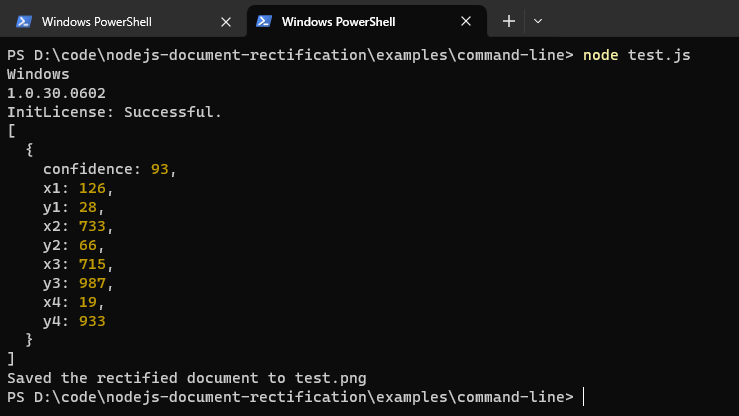Click the y4 value 933
Screen dimensions: 739x416
pyautogui.click(x=92, y=321)
